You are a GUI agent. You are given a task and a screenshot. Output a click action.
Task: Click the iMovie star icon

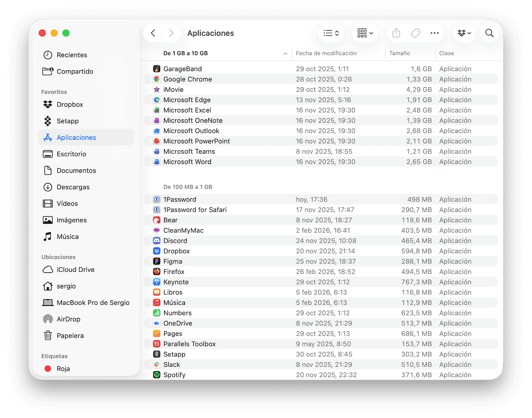(157, 89)
